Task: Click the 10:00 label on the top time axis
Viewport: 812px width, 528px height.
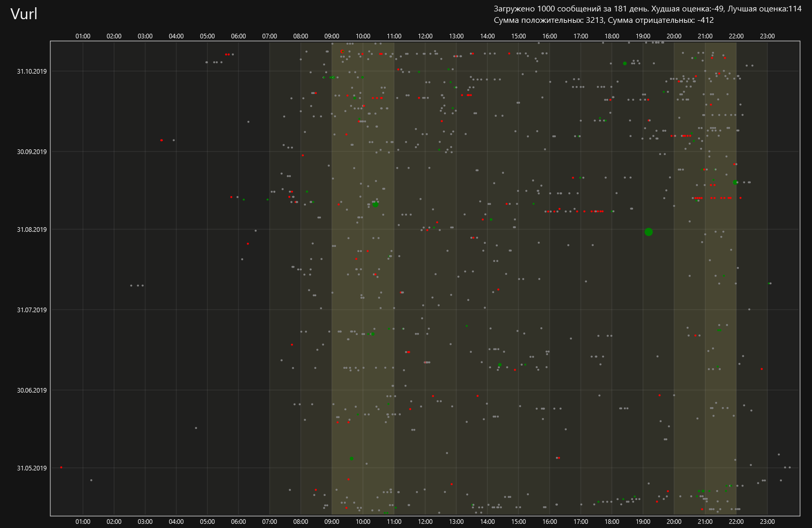Action: 363,36
